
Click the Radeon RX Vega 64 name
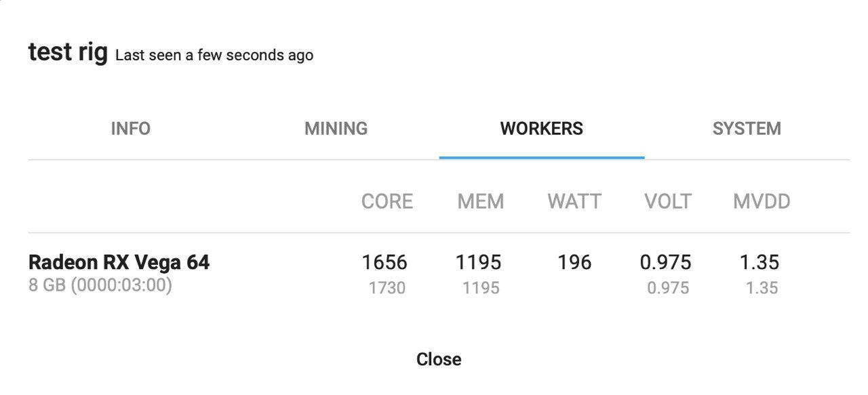coord(119,262)
